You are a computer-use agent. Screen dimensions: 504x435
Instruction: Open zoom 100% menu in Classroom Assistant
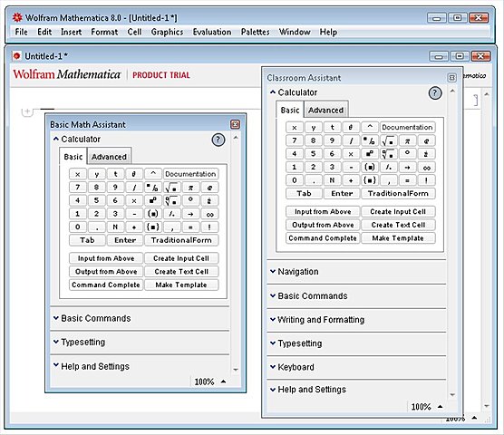point(427,407)
